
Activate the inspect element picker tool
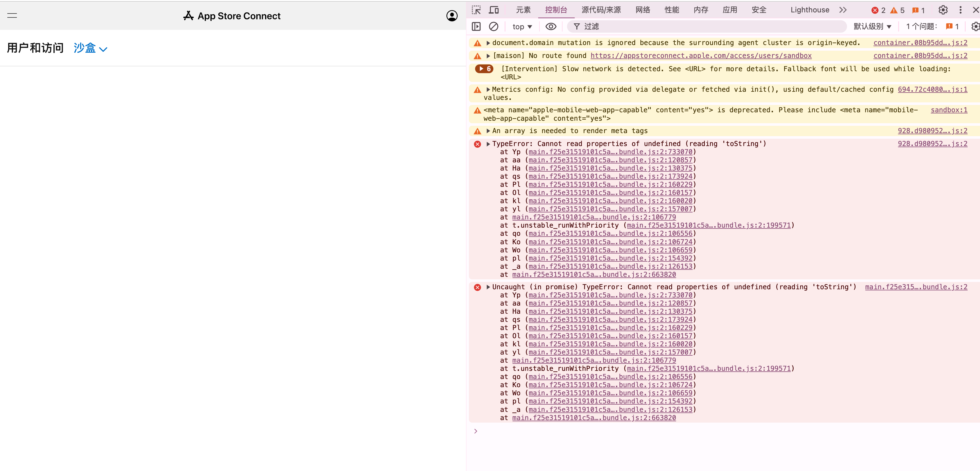[x=476, y=10]
